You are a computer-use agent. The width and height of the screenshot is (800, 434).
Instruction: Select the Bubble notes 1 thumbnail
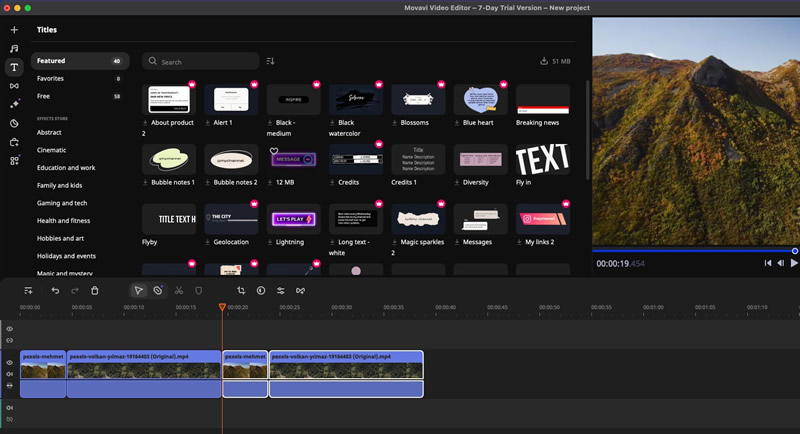click(169, 159)
